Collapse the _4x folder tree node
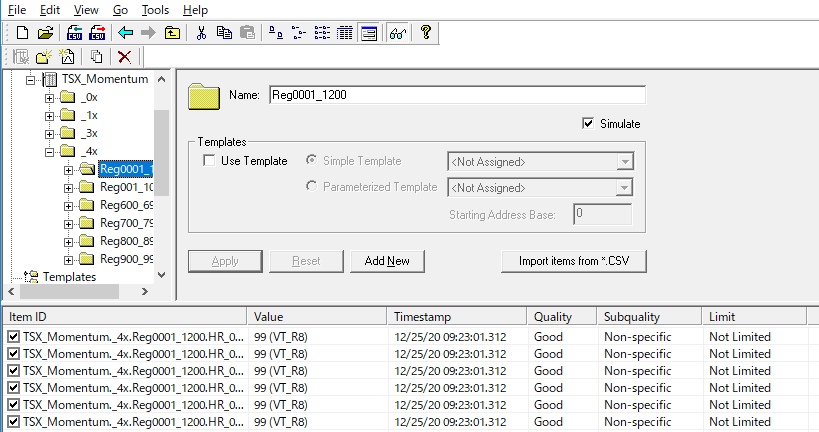This screenshot has width=819, height=432. [x=50, y=151]
